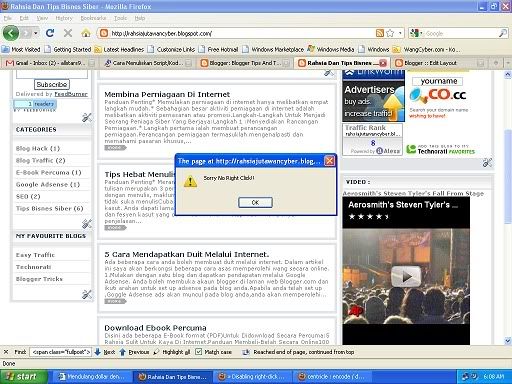The width and height of the screenshot is (512, 384).
Task: Click the CO.CC domain advertisement
Action: tap(439, 97)
